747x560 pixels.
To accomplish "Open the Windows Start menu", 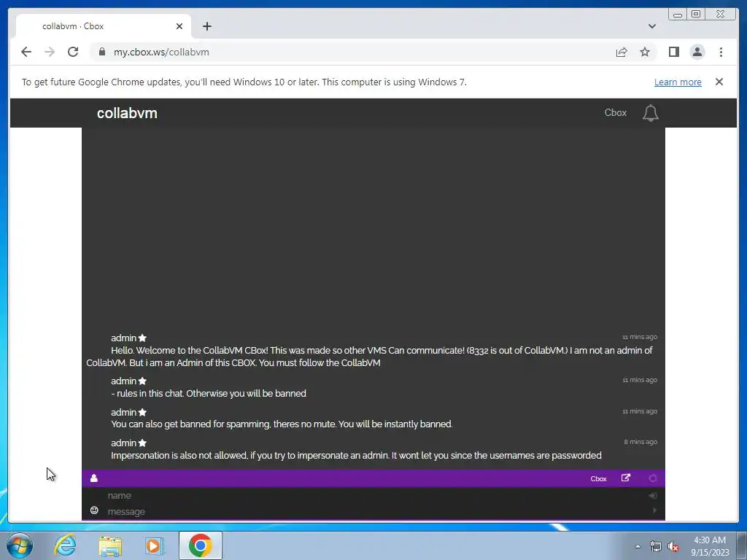I will [x=20, y=545].
